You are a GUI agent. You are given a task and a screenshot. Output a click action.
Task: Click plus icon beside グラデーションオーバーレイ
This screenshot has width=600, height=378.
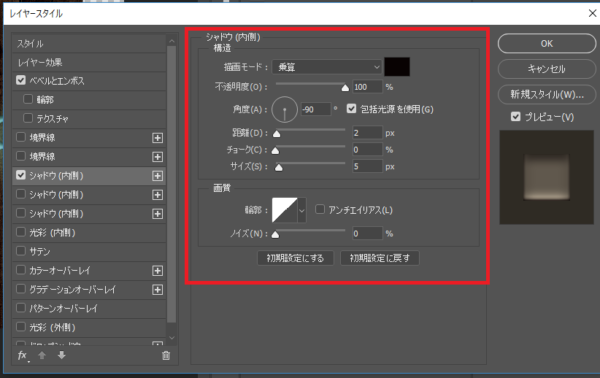click(x=157, y=290)
